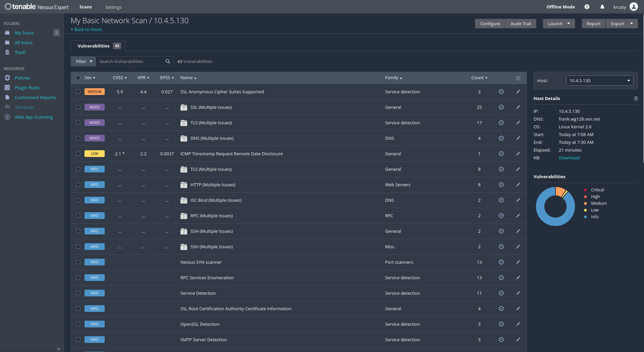This screenshot has height=352, width=644.
Task: Check the SMTP Server Detection row checkbox
Action: pyautogui.click(x=78, y=340)
